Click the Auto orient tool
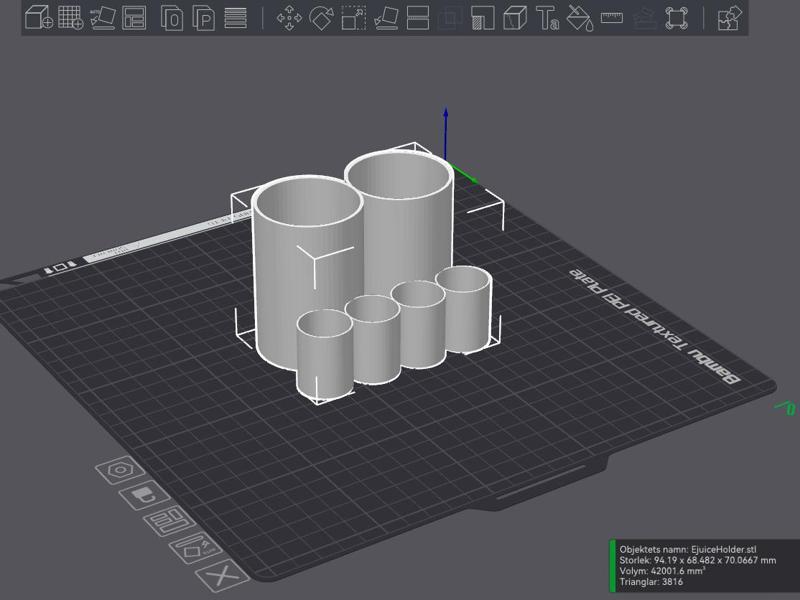The width and height of the screenshot is (800, 600). (102, 17)
